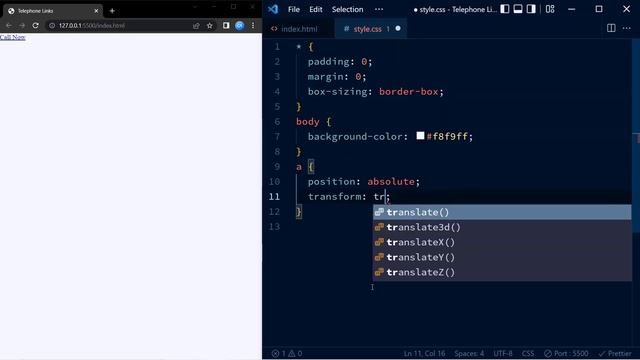This screenshot has height=360, width=640.
Task: Go forward in the browser
Action: [22, 25]
